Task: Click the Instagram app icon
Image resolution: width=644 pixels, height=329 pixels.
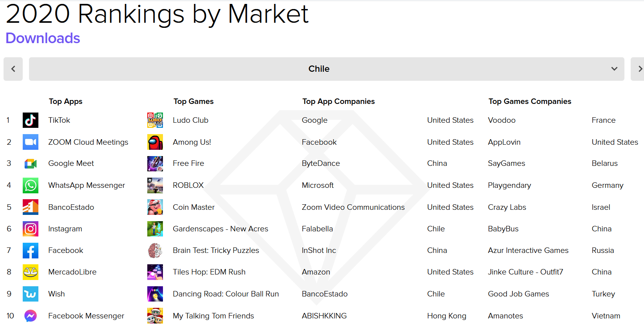Action: (31, 229)
